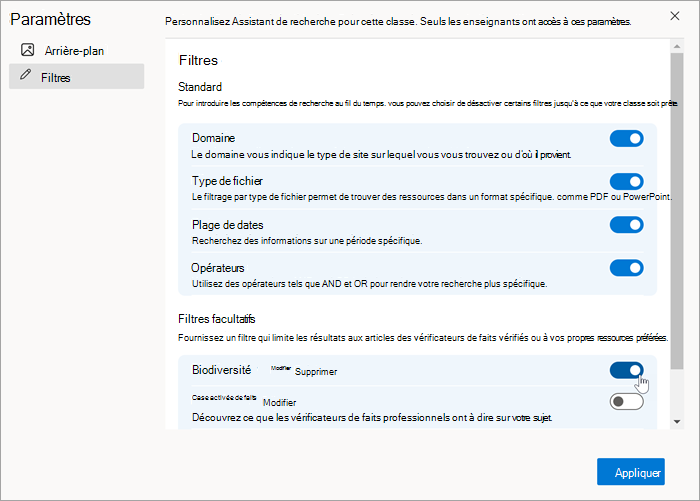Disable the Opérateurs toggle
Viewport: 700px width, 501px height.
tap(626, 268)
